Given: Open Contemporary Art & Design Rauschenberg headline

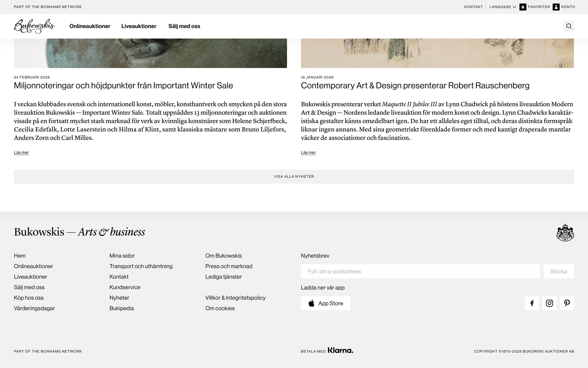Looking at the screenshot, I should [415, 85].
